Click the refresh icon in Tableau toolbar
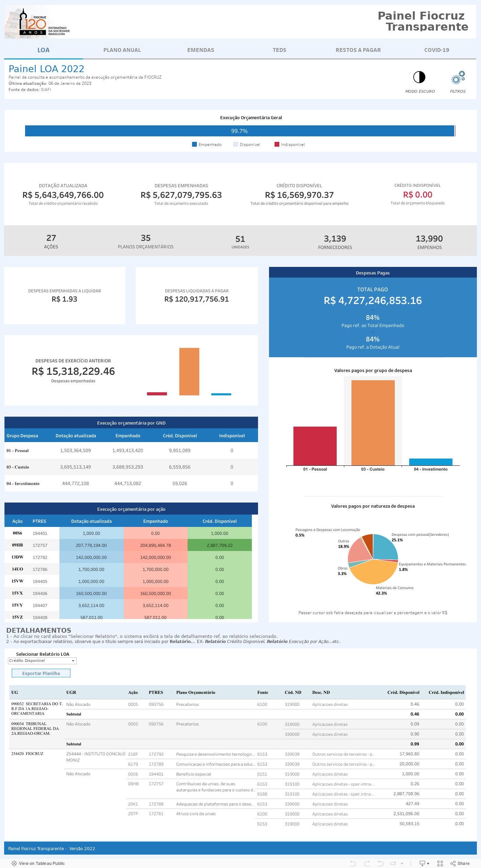Viewport: 481px width, 868px height. tap(393, 863)
